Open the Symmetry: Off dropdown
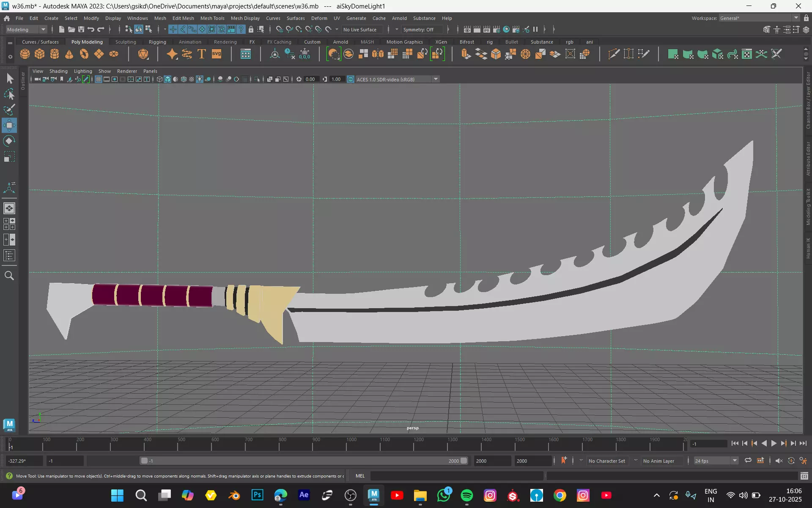The image size is (812, 508). pos(421,29)
